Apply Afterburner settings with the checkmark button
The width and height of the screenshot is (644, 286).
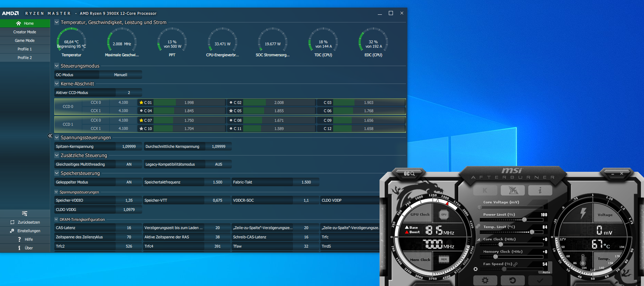pos(540,280)
